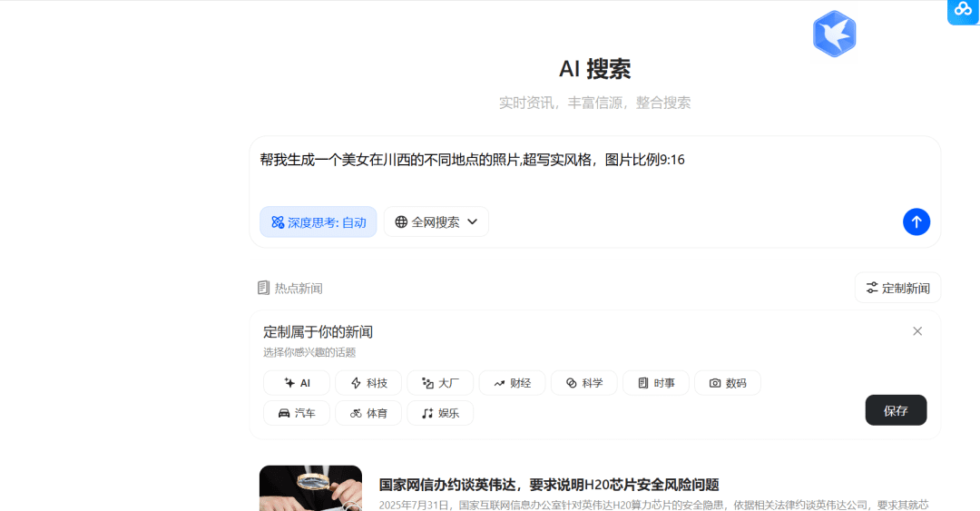Toggle 深度思考: 自动 deep thinking mode

[x=318, y=222]
